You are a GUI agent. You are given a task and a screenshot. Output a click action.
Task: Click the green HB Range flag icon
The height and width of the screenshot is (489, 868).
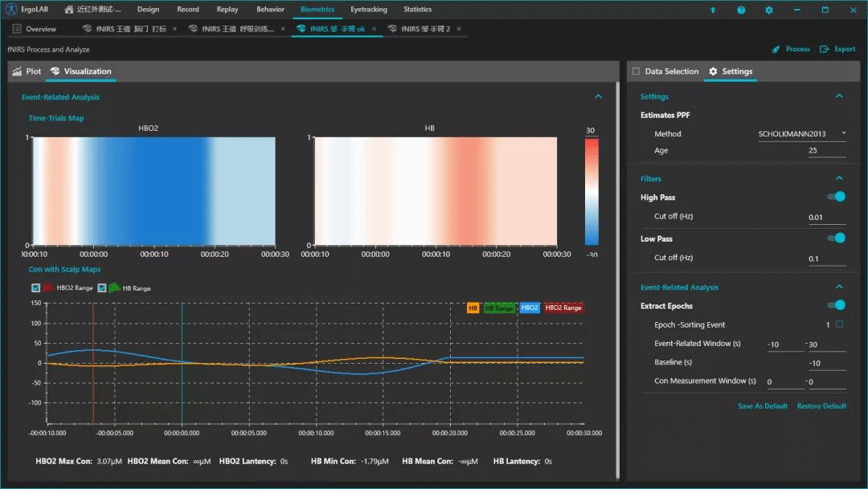tap(114, 287)
